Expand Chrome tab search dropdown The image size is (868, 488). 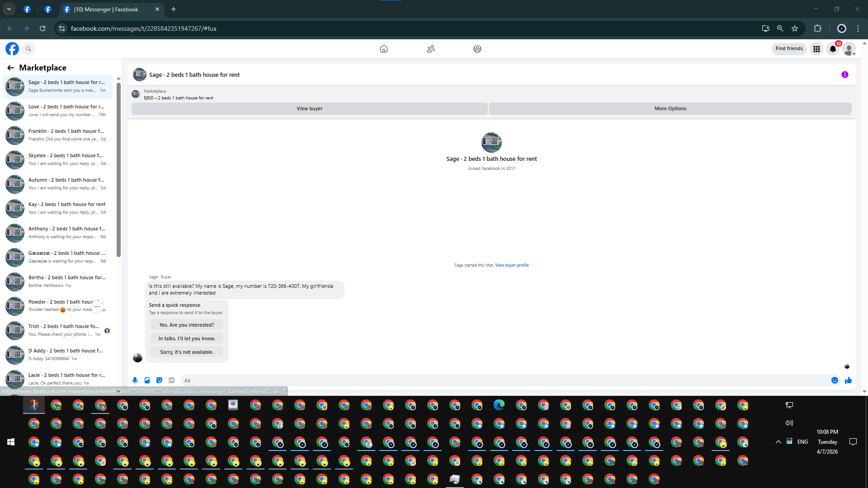(9, 9)
